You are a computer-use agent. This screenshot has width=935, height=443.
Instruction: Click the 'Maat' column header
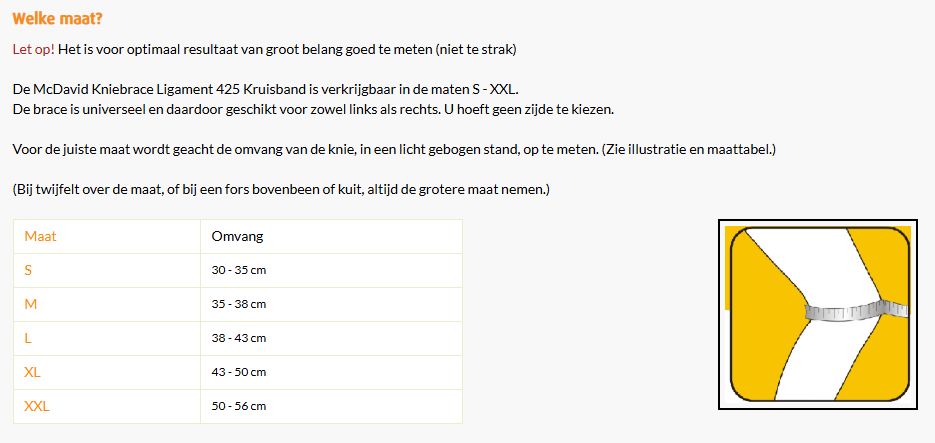(x=40, y=236)
